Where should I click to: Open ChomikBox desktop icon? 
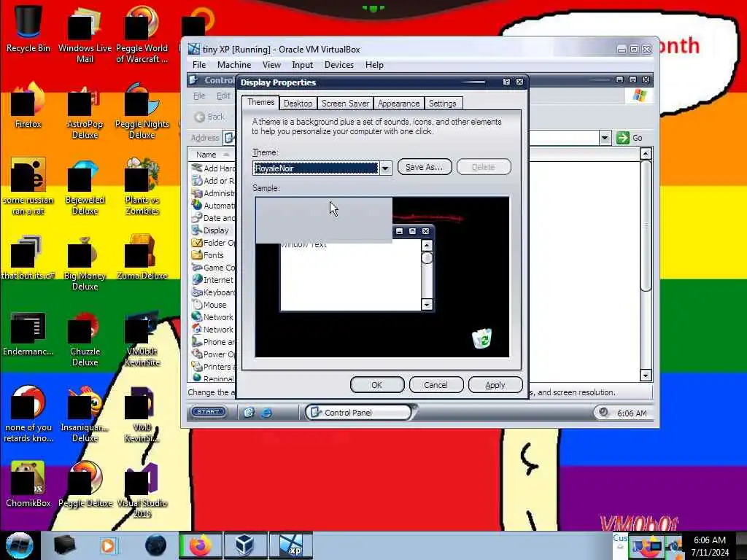28,483
